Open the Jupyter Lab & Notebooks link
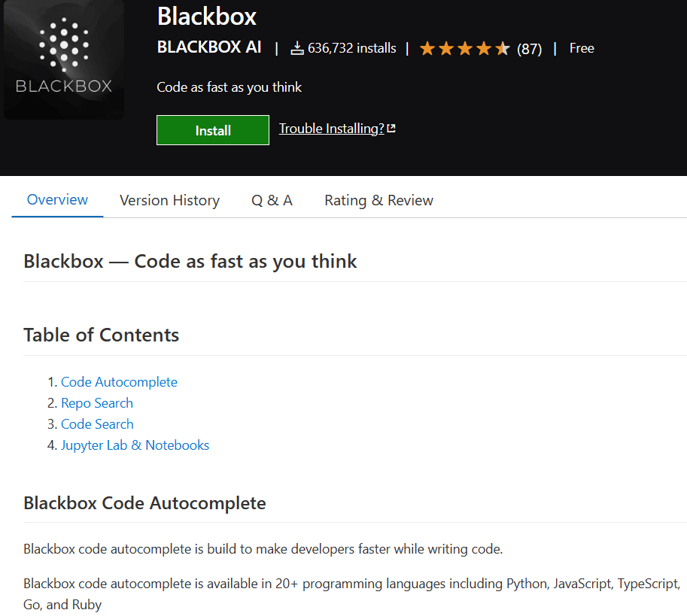This screenshot has height=616, width=687. [x=135, y=445]
